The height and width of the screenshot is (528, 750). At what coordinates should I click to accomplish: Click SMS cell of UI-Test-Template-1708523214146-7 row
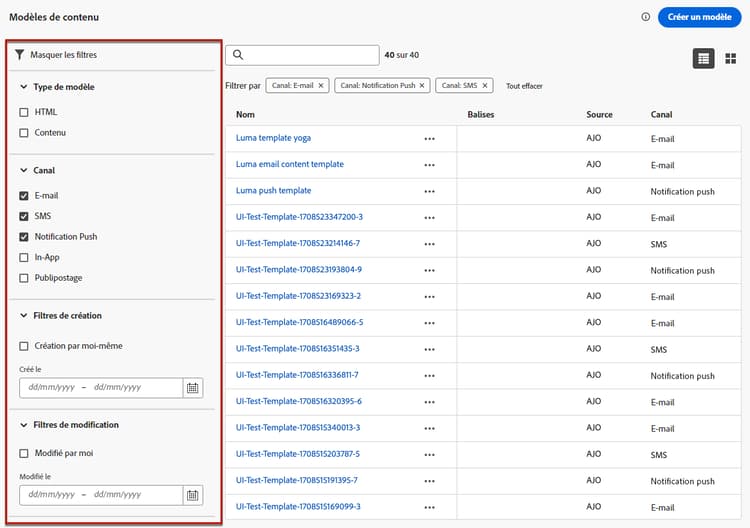coord(659,244)
